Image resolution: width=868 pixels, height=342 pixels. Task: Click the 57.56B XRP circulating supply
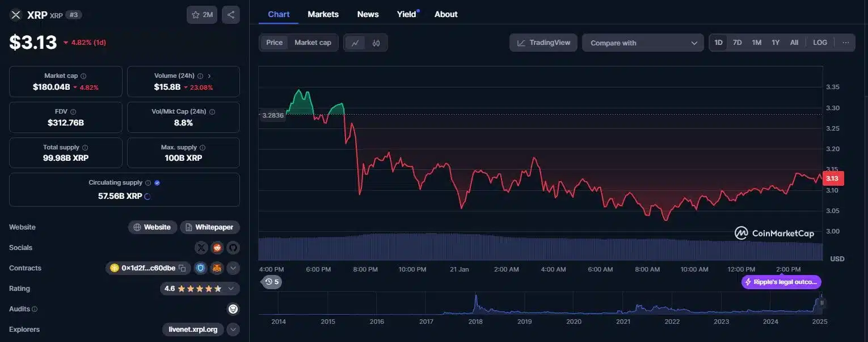[120, 196]
